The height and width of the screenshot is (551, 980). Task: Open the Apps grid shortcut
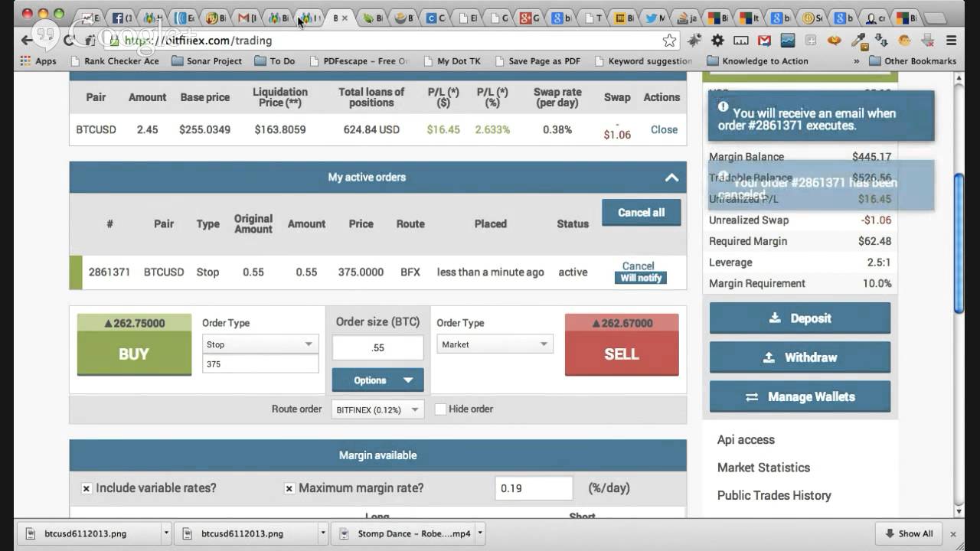coord(38,61)
